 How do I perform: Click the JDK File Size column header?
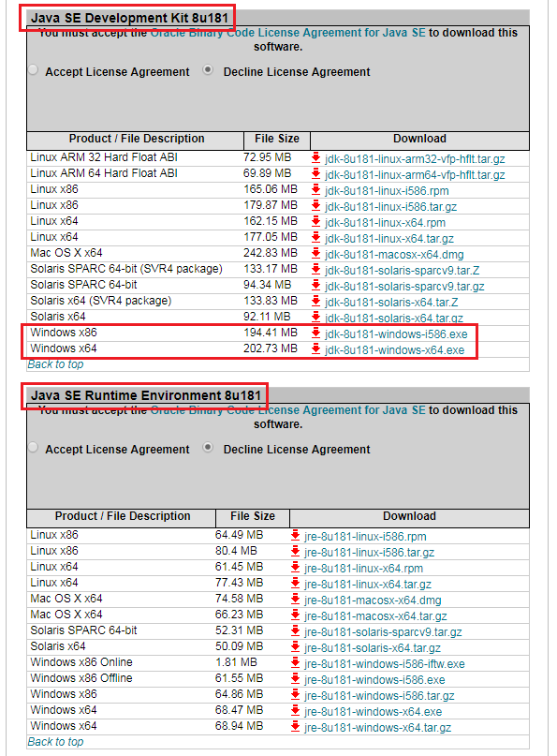tap(277, 139)
